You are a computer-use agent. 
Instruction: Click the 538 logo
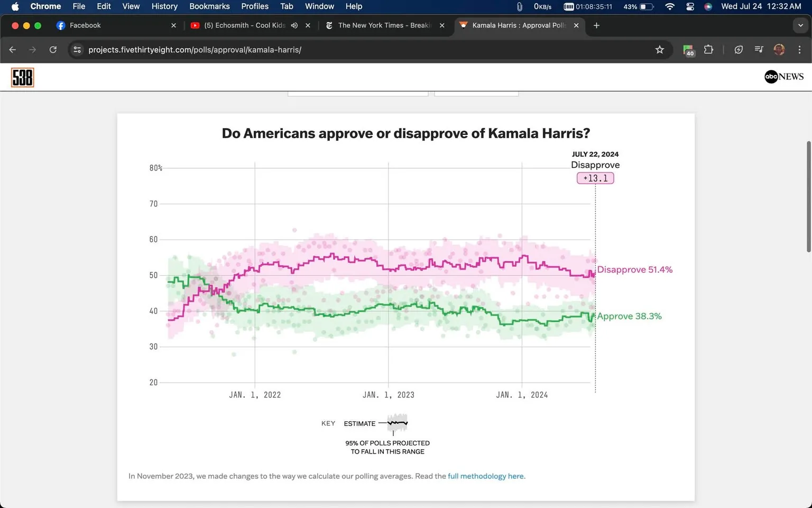(22, 77)
